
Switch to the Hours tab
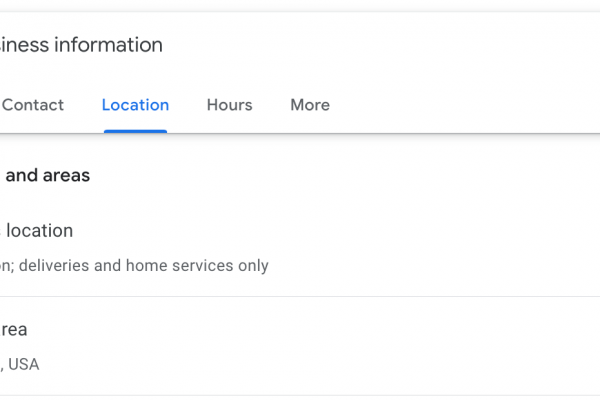pyautogui.click(x=229, y=105)
